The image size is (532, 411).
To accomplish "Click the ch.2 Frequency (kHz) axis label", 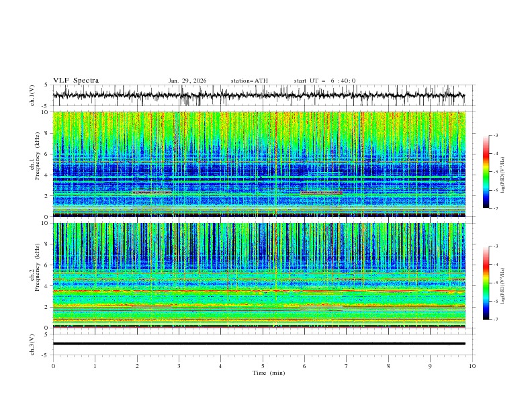I will [x=35, y=267].
